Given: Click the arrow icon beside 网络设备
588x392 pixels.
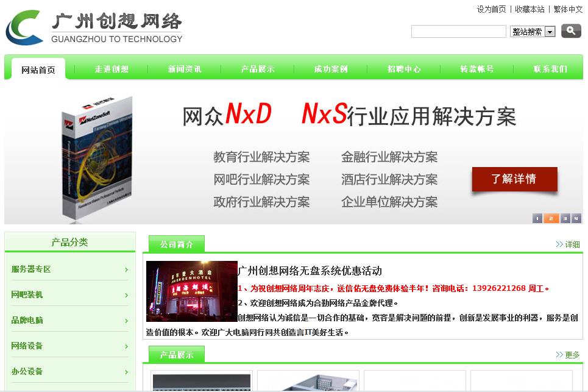Looking at the screenshot, I should 127,346.
